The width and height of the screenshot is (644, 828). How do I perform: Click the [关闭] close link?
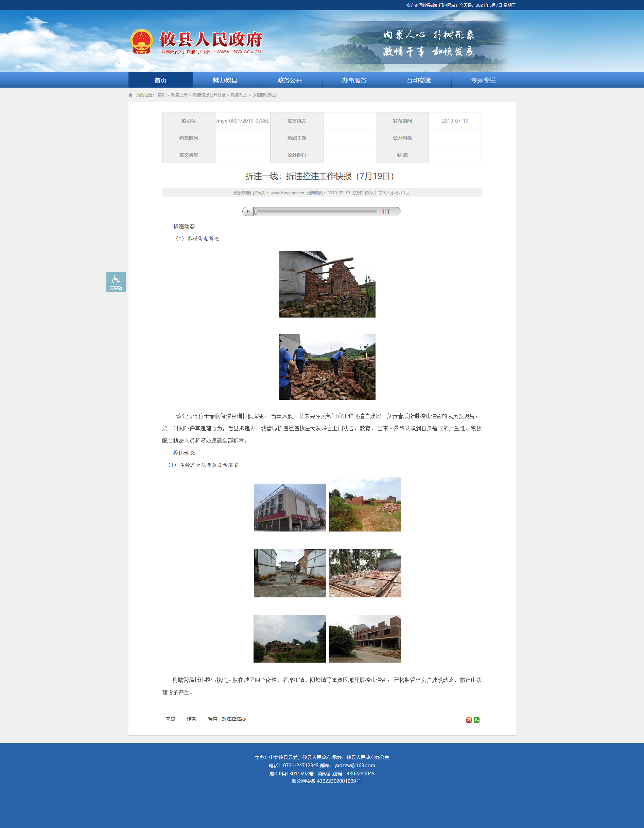coord(370,193)
